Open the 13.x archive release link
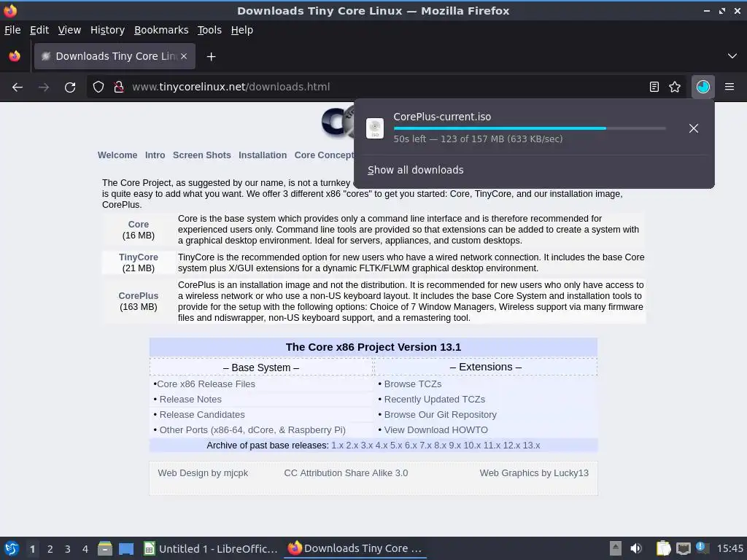747x560 pixels. coord(531,446)
